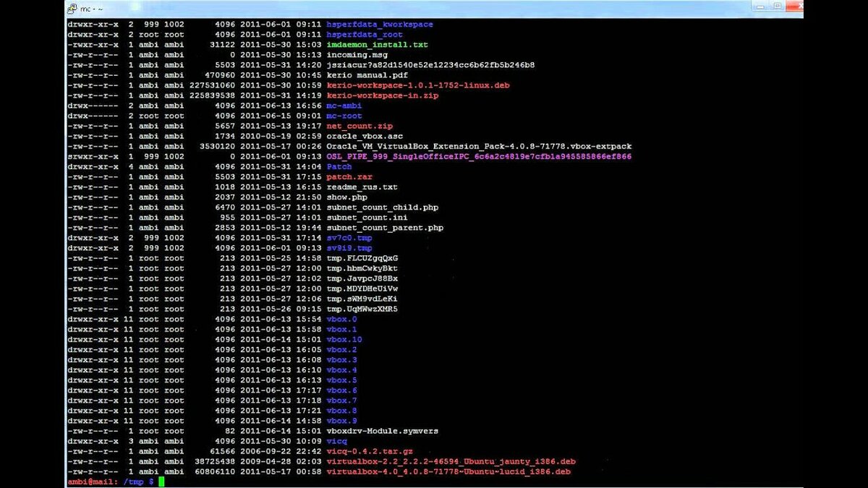Viewport: 868px width, 488px height.
Task: Click the mc-ambi directory name
Action: pos(344,106)
